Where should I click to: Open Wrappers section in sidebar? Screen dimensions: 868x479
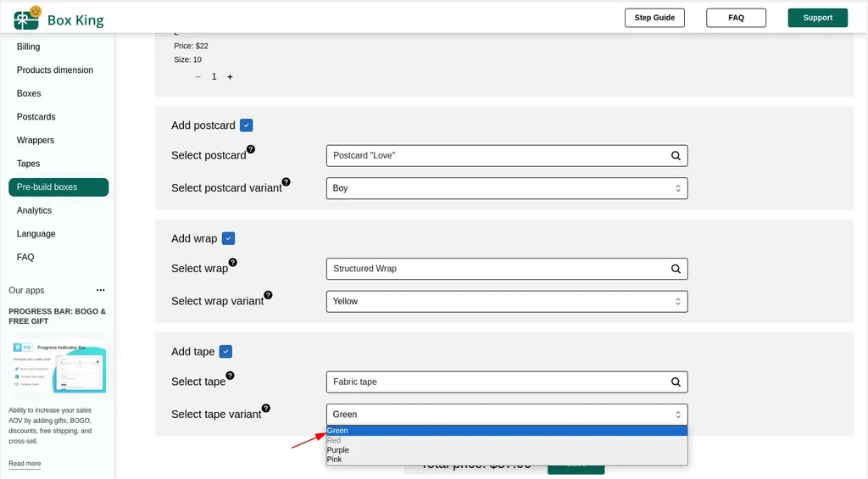click(x=36, y=140)
